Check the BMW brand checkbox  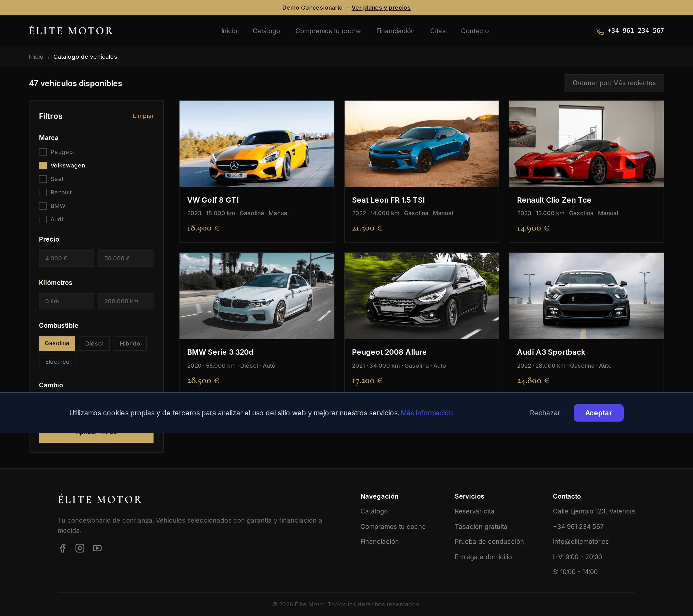(43, 206)
